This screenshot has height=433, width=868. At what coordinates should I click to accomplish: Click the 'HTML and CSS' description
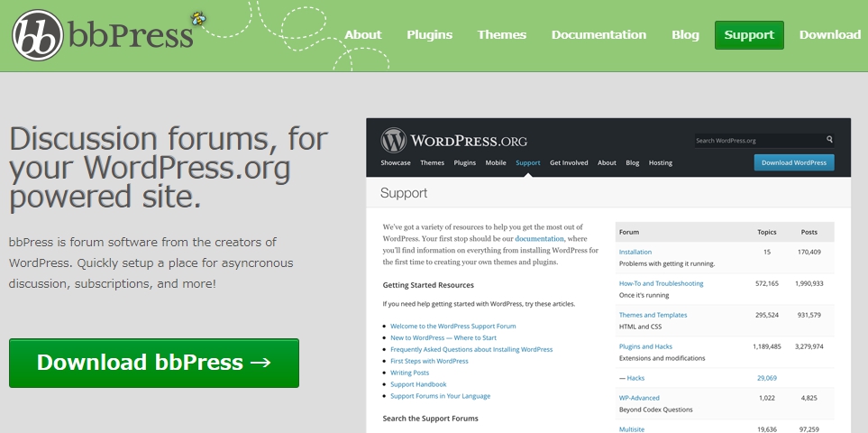(x=640, y=327)
